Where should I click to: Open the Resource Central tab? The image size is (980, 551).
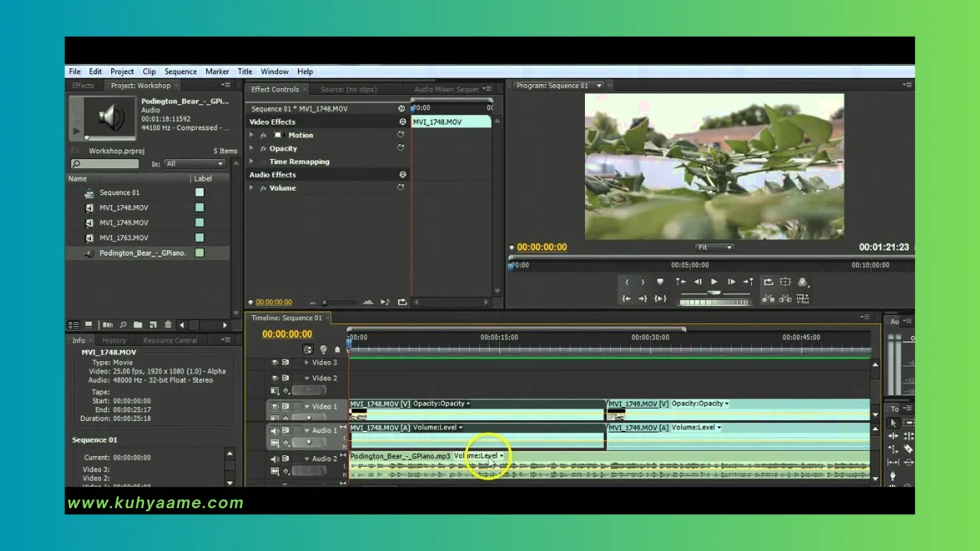point(170,341)
